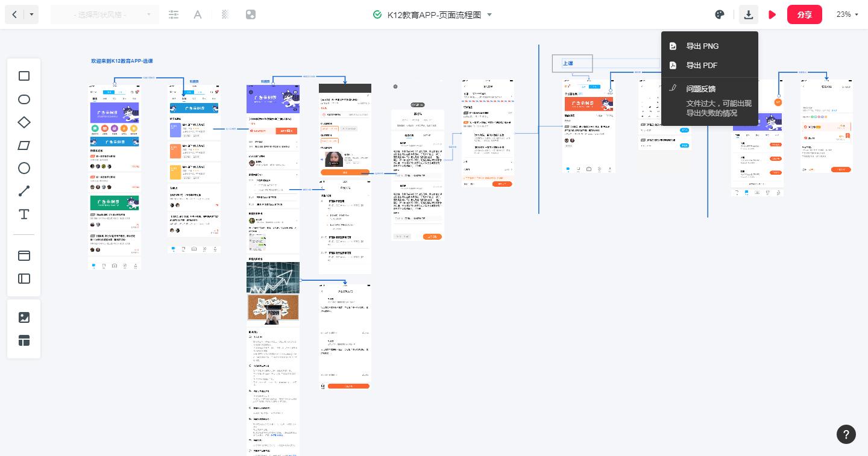Open the help question mark button

846,434
